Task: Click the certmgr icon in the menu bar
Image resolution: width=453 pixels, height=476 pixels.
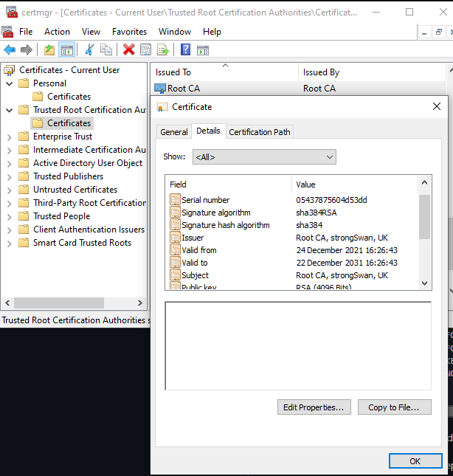Action: [x=7, y=32]
